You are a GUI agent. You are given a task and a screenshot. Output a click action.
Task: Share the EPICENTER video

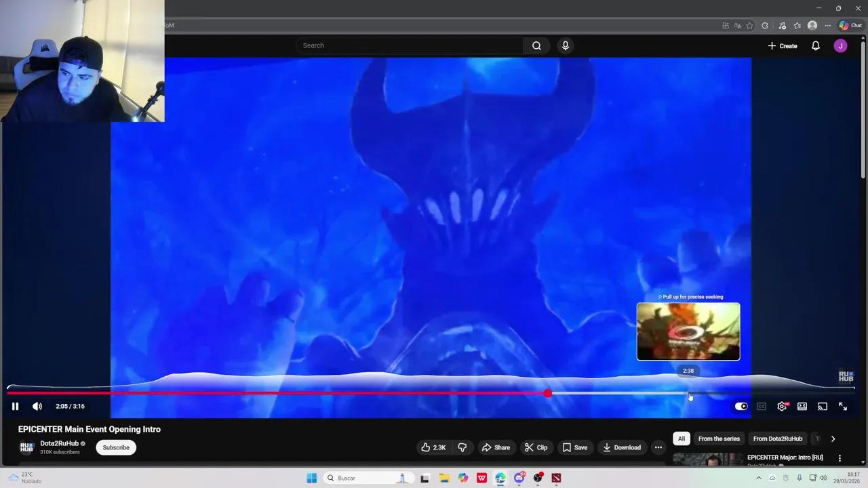tap(496, 447)
